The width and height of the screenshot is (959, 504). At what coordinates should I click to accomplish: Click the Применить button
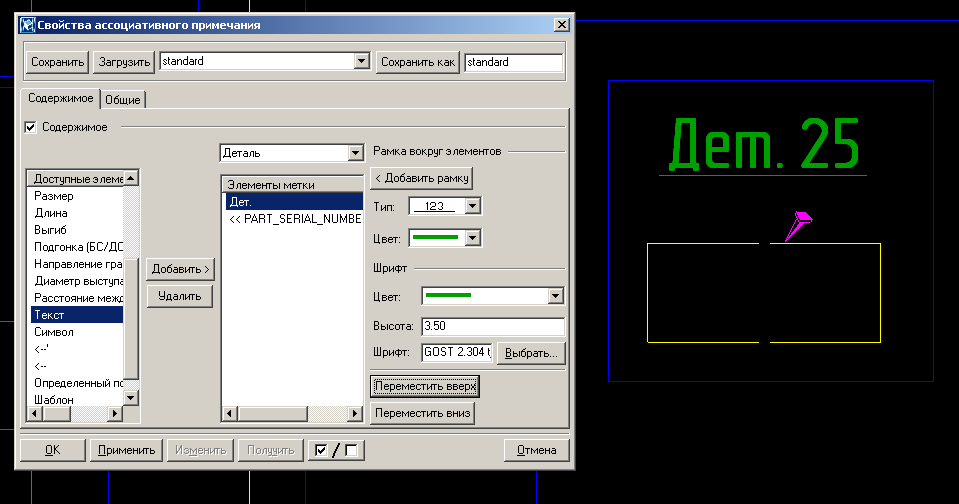click(127, 450)
